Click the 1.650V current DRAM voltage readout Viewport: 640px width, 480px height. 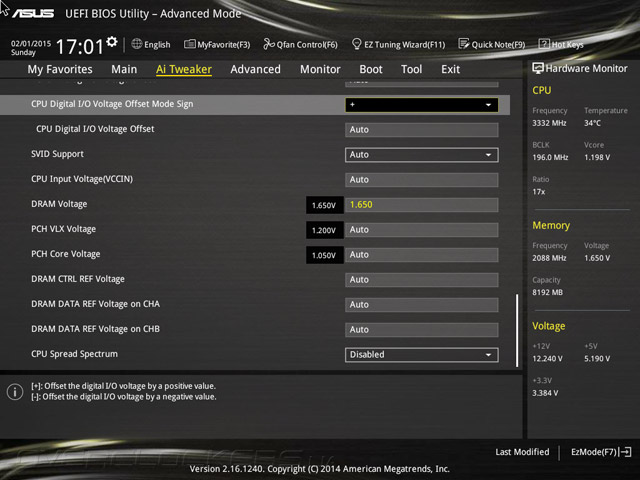click(x=324, y=205)
